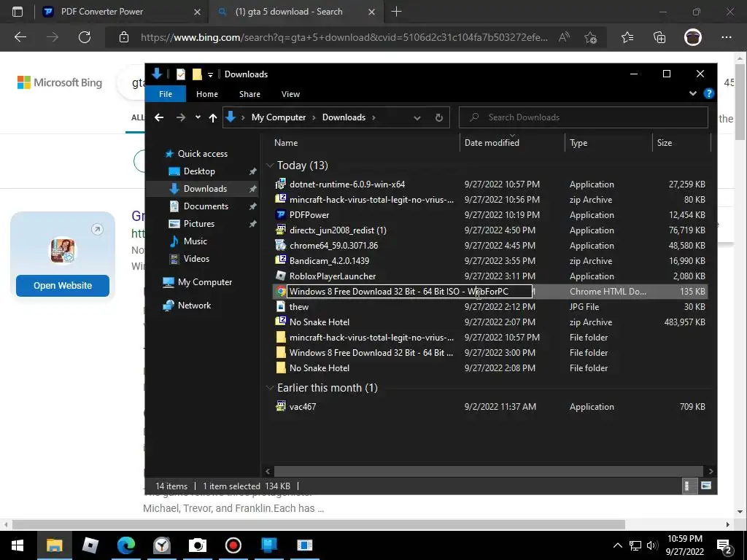Viewport: 747px width, 560px height.
Task: Sort files by Size column header
Action: pos(664,143)
